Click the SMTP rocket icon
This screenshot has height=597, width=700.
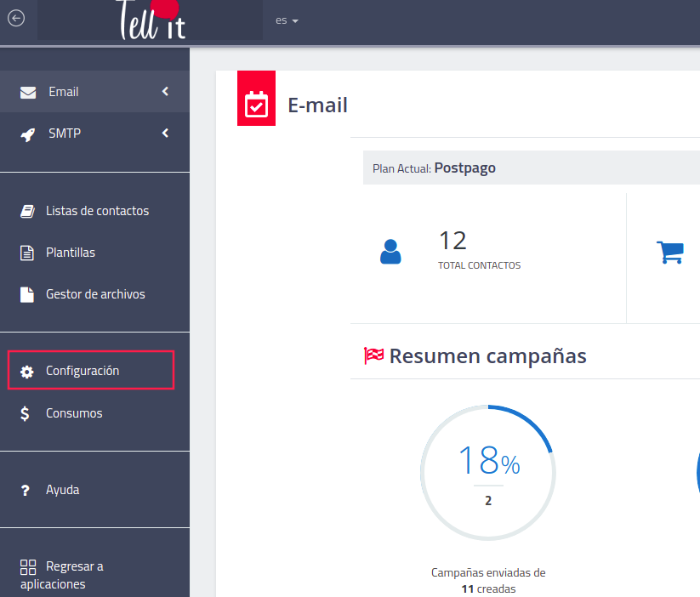pos(28,134)
